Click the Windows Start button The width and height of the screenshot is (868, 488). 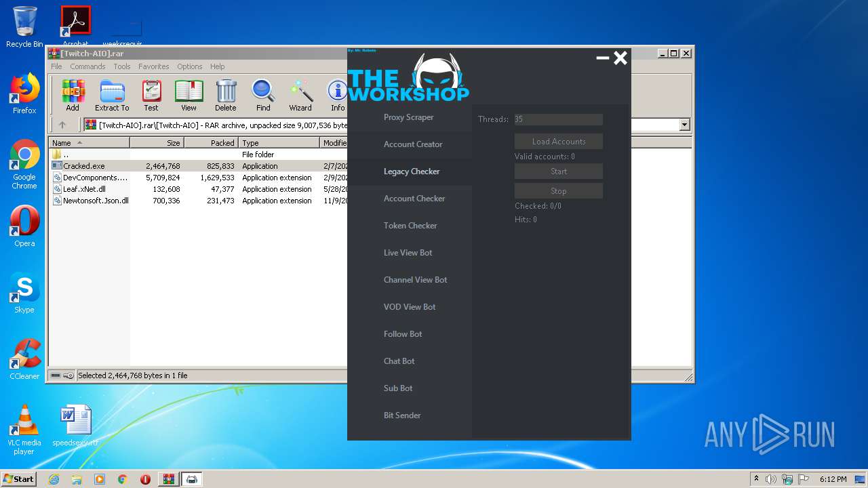pyautogui.click(x=18, y=479)
